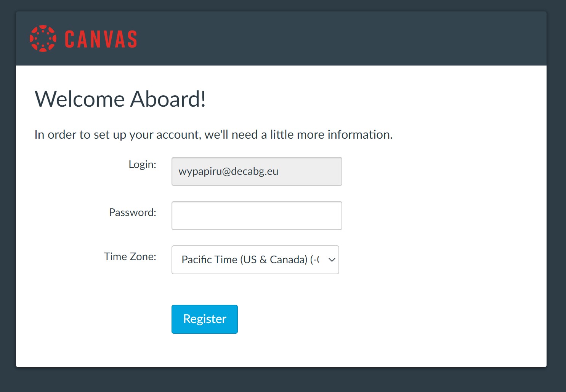Click the "Welcome Aboard!" heading

(120, 99)
